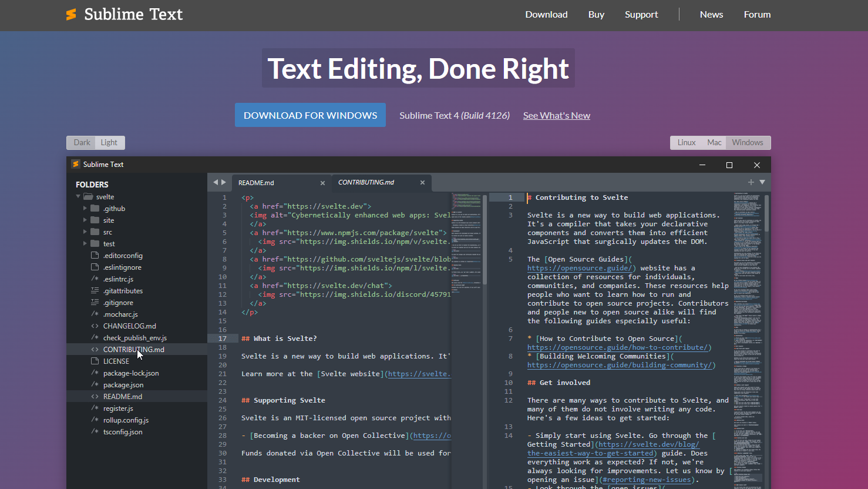Viewport: 868px width, 489px height.
Task: Show the Mac version screenshot
Action: tap(714, 143)
